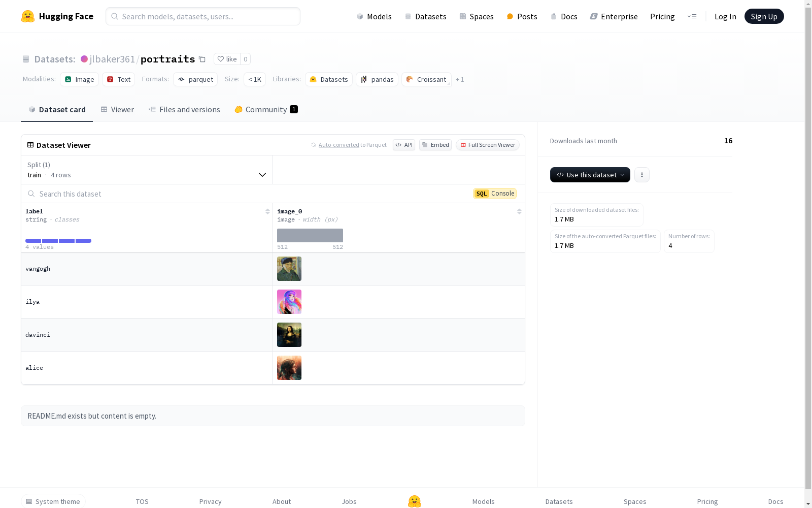
Task: Open Posts in the top navigation
Action: click(x=522, y=16)
